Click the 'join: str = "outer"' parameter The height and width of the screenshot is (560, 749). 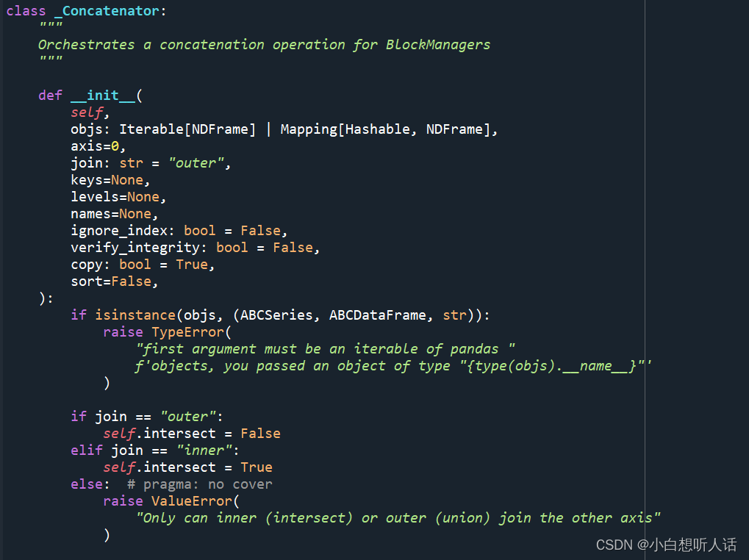click(151, 163)
